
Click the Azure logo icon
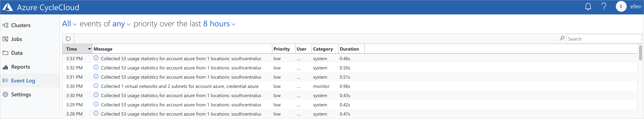[x=8, y=7]
